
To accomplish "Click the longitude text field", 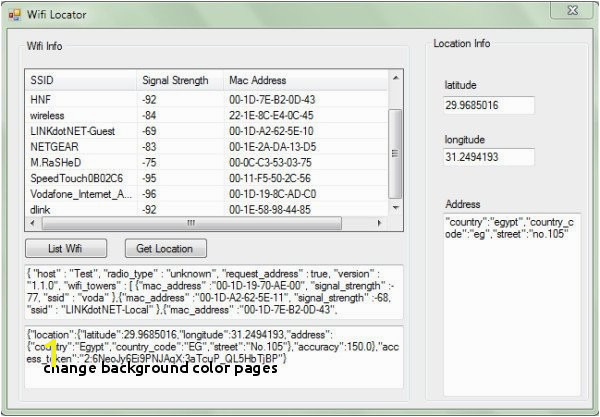I will pyautogui.click(x=488, y=157).
